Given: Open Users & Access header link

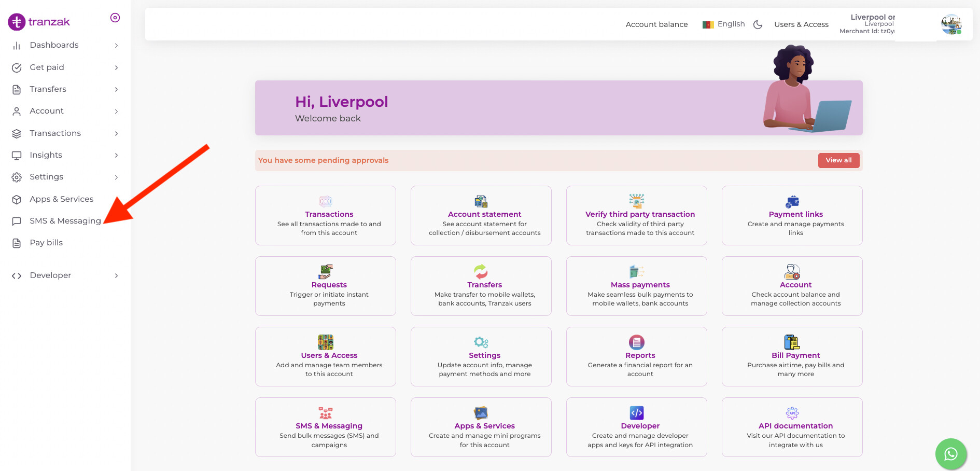Looking at the screenshot, I should point(801,24).
